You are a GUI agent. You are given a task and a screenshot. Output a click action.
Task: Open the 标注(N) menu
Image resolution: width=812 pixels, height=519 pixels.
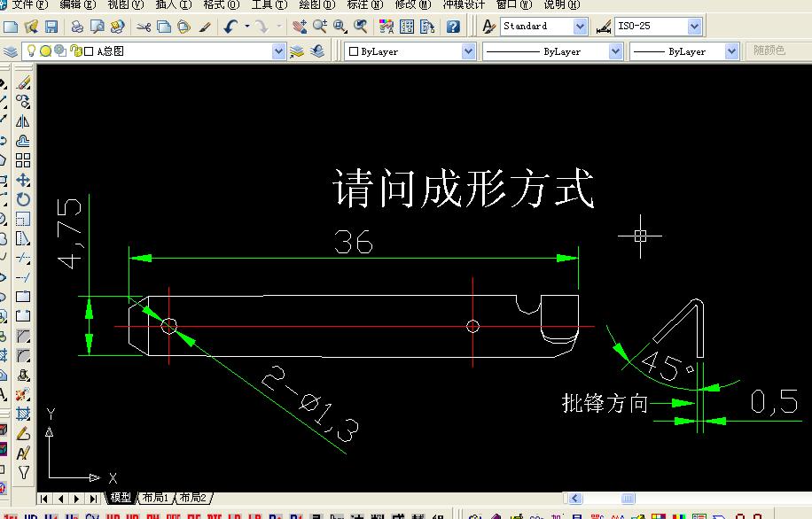[365, 4]
